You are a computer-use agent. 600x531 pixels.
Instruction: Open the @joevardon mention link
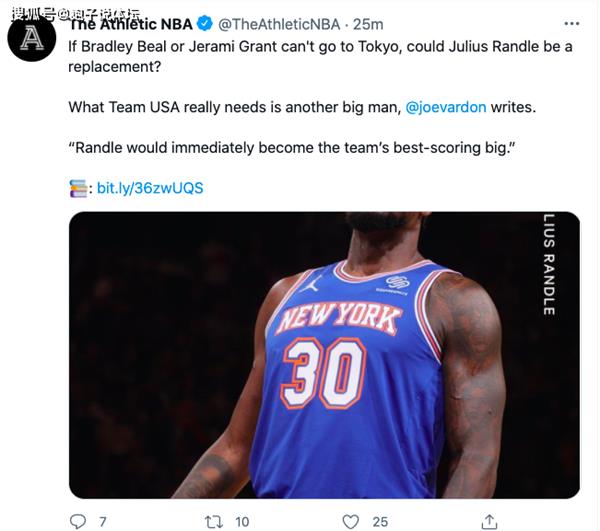point(446,107)
